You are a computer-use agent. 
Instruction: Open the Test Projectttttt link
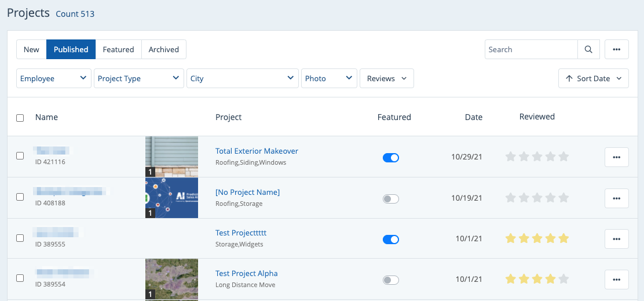tap(240, 233)
